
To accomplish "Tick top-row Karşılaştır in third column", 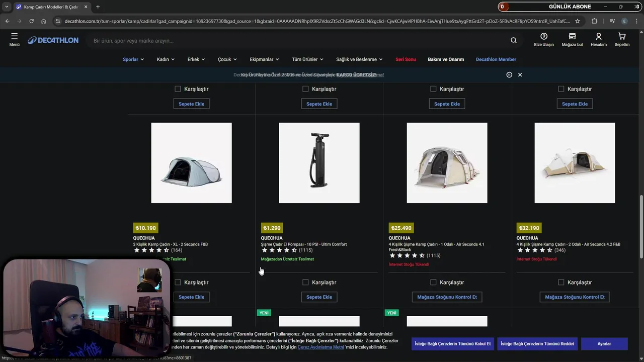I will (433, 88).
